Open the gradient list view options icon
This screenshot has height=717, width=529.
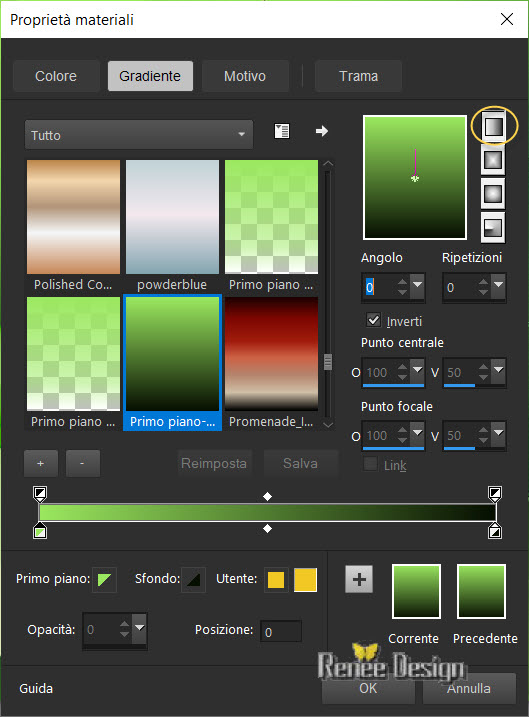pos(282,131)
